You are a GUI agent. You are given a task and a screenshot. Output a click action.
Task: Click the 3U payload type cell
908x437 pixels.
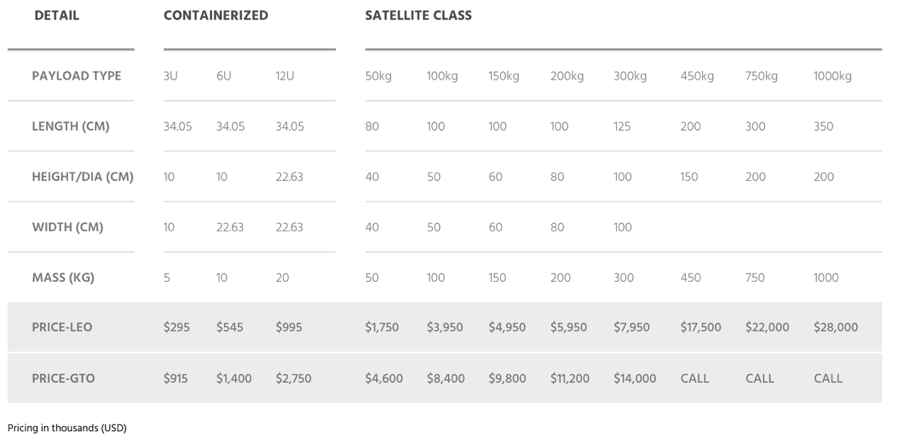pos(170,76)
